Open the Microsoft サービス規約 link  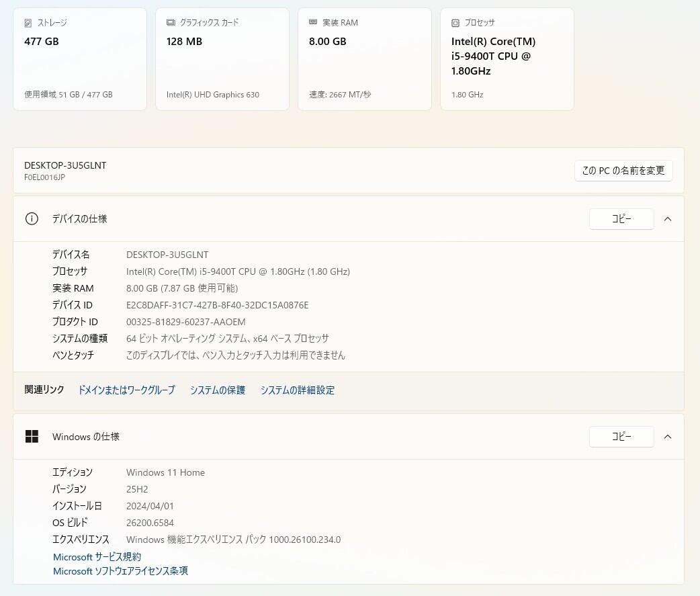coord(97,557)
